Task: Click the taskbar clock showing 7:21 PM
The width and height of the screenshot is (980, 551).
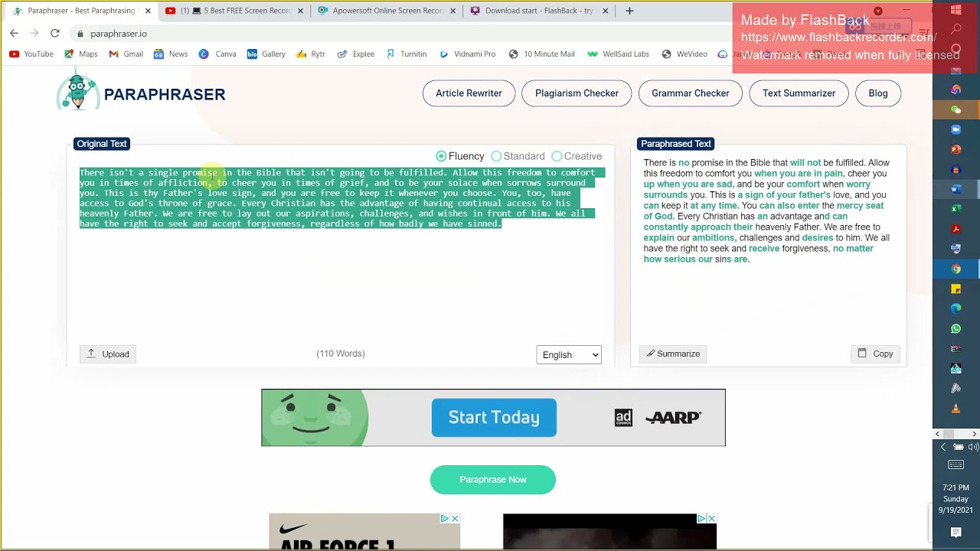Action: [x=955, y=499]
